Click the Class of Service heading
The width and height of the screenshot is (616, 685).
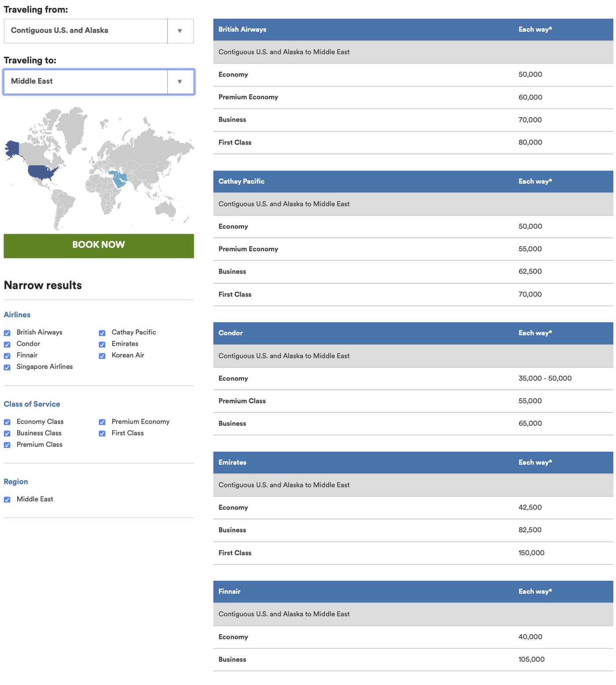32,404
